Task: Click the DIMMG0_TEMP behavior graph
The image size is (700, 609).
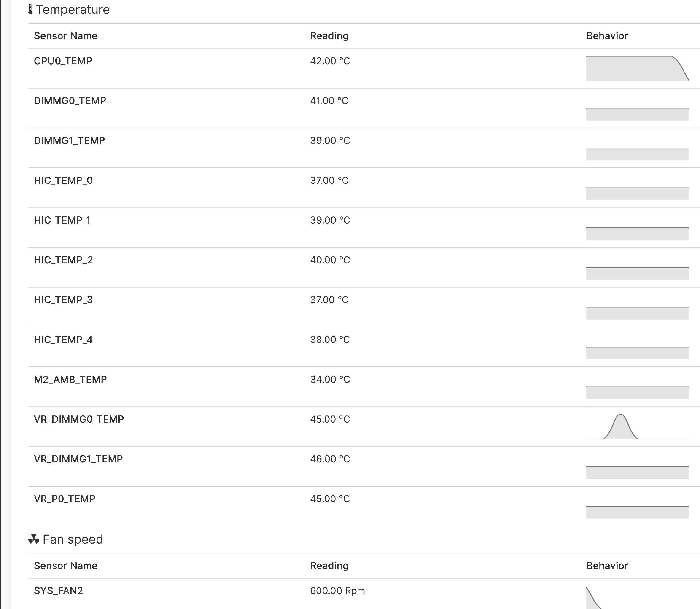Action: point(637,114)
